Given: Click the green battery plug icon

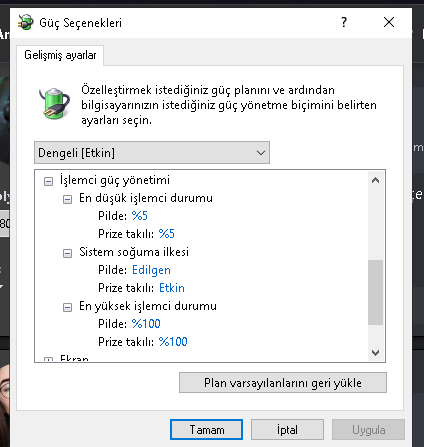Looking at the screenshot, I should pos(54,103).
